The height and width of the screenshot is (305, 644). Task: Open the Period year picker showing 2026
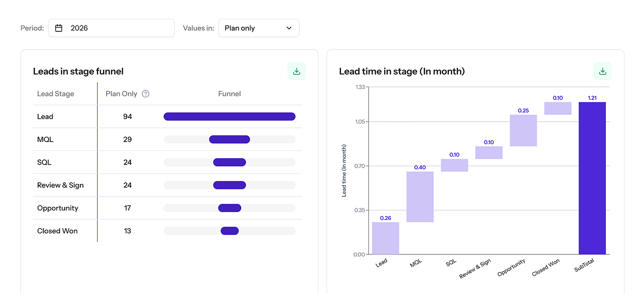111,28
